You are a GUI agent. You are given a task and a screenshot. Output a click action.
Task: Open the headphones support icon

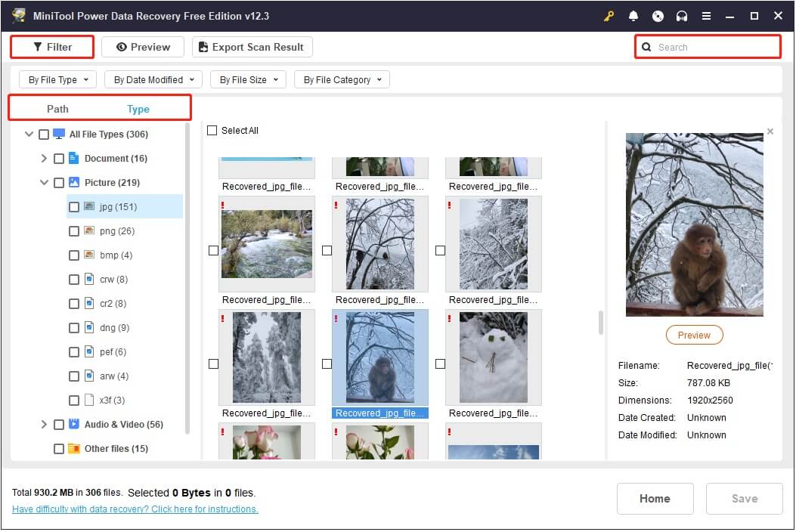[682, 16]
